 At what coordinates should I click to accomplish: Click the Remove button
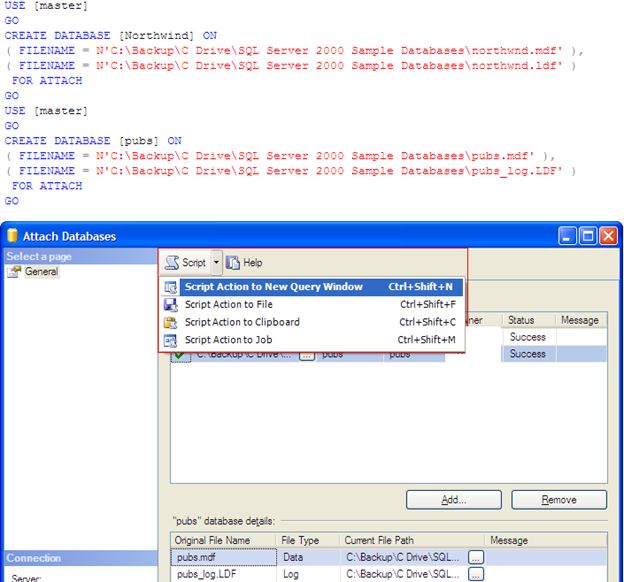559,500
